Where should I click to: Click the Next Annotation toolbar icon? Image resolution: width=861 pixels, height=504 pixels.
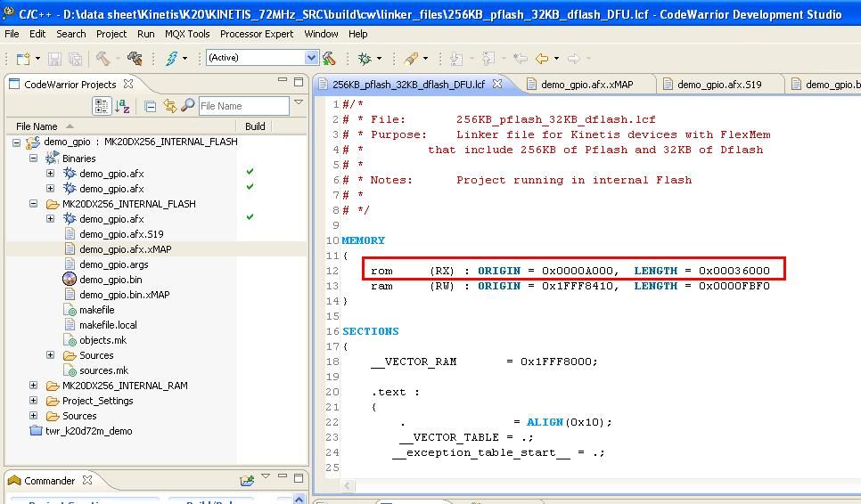coord(456,58)
